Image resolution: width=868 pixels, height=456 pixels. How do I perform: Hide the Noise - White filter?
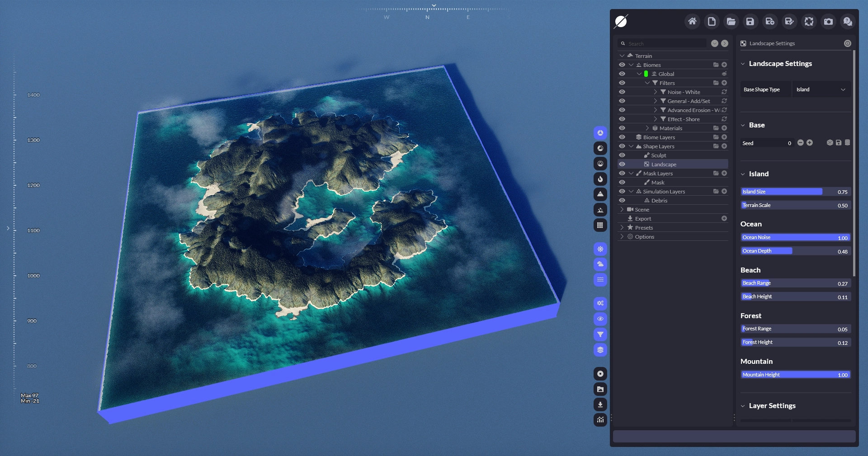point(622,92)
